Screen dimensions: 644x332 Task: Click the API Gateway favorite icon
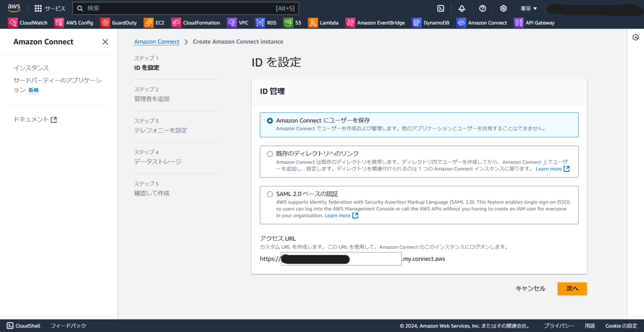coord(518,23)
